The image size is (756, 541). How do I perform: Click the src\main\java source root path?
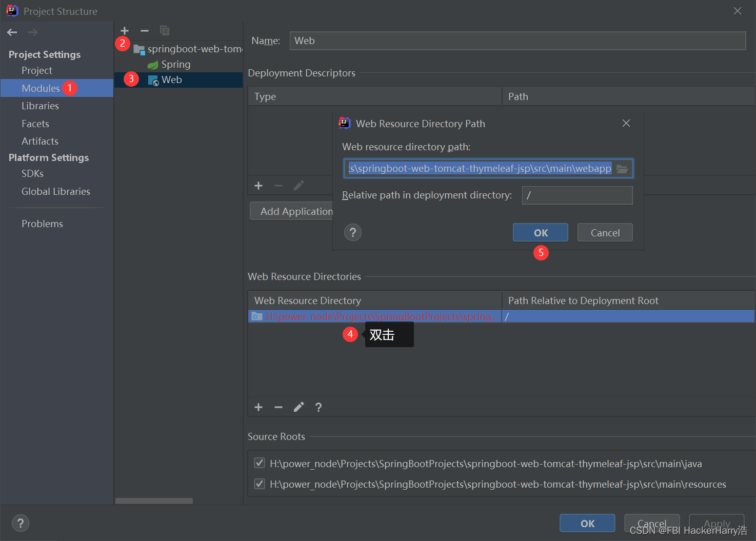pos(486,464)
